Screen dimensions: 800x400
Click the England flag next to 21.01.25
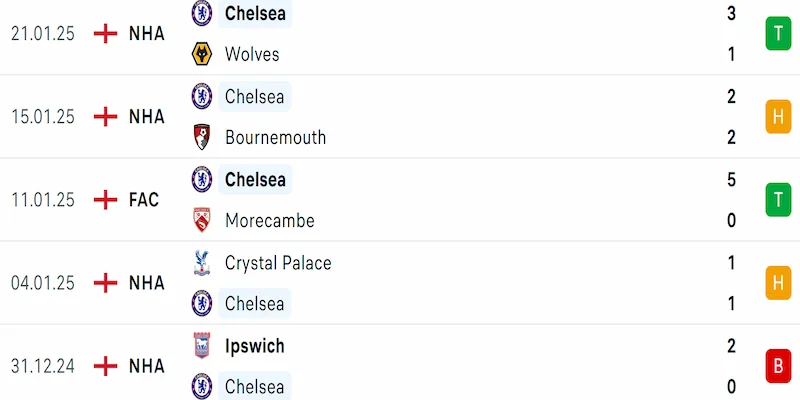(x=105, y=33)
